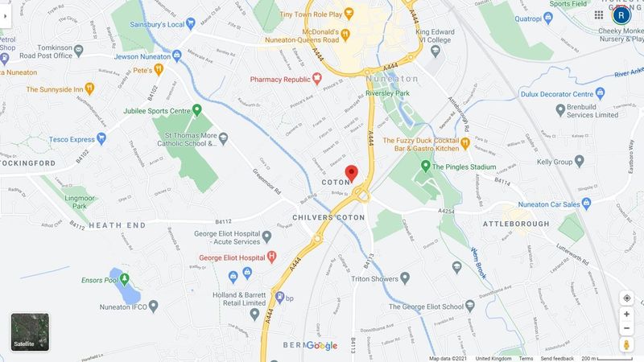Screen dimensions: 644x362
Task: Click the Send feedback link
Action: [x=557, y=359]
